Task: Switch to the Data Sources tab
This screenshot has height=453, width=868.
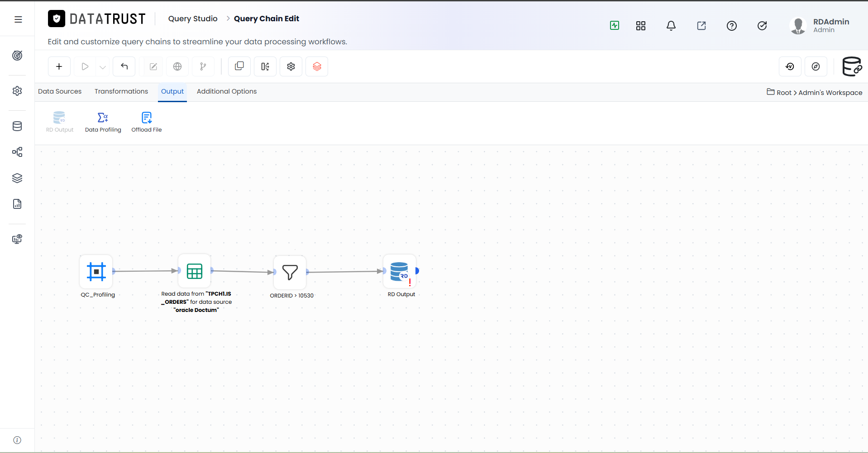Action: coord(60,91)
